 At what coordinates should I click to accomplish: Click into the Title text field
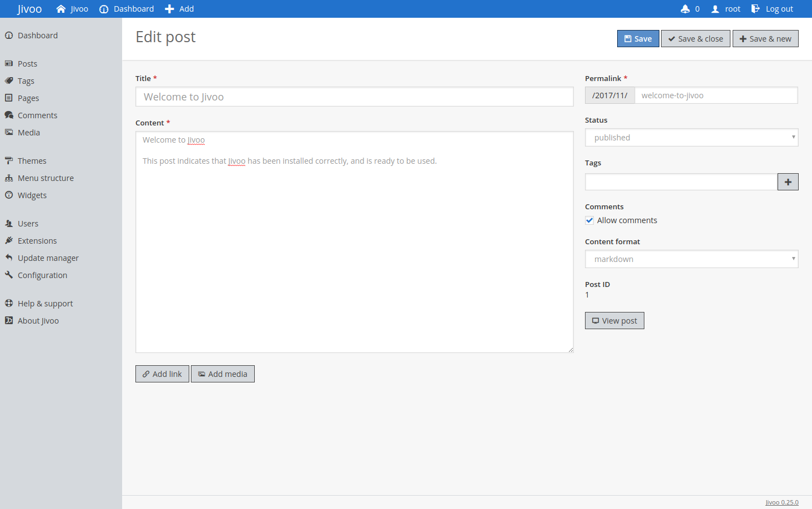point(354,97)
